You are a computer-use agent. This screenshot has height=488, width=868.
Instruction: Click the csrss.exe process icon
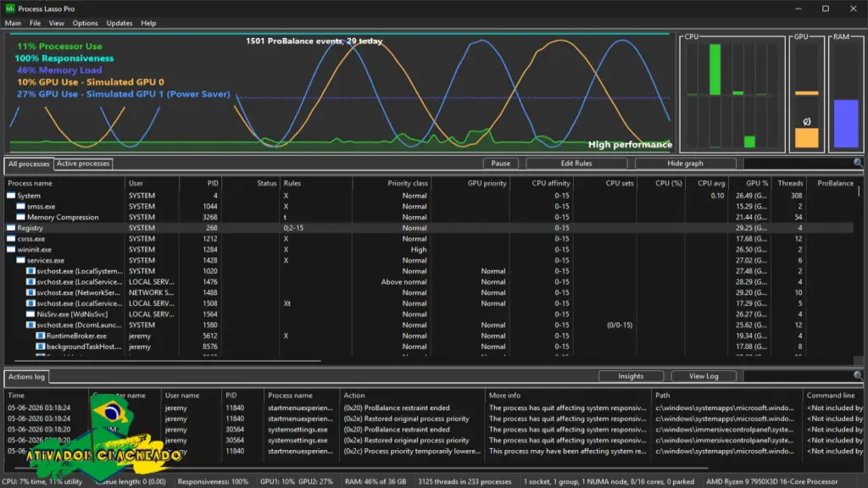[x=11, y=238]
